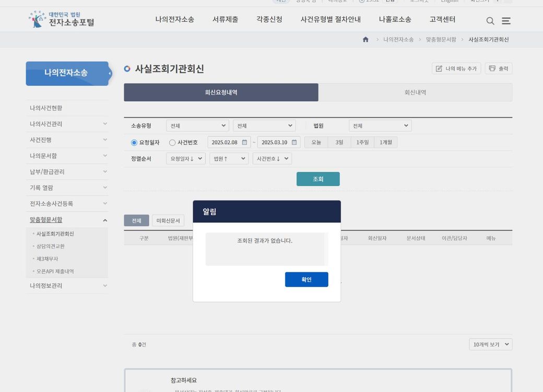Click the 출력 print button

pos(498,68)
